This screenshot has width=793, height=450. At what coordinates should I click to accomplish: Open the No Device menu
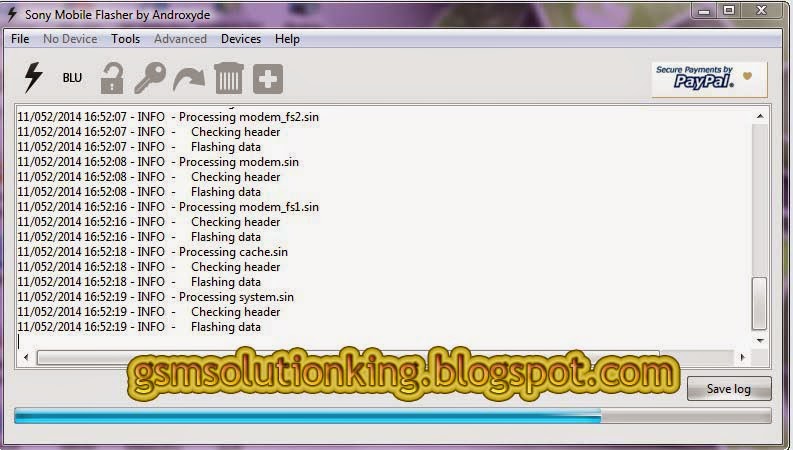click(70, 39)
